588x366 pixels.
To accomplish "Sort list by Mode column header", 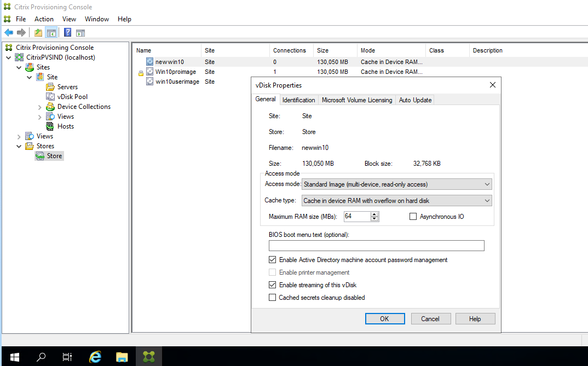I will [391, 50].
